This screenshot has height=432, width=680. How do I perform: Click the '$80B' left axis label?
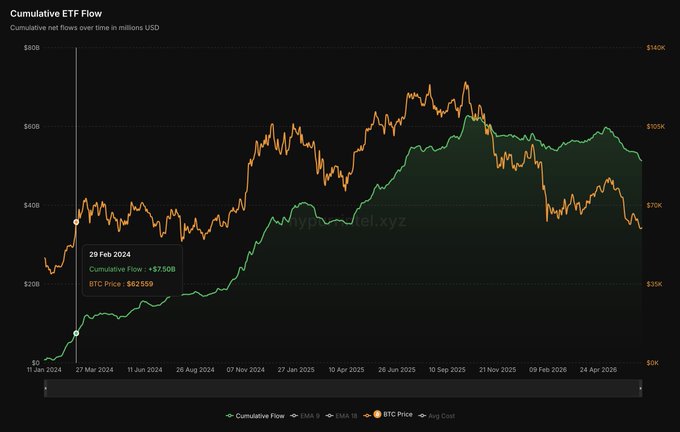(32, 48)
